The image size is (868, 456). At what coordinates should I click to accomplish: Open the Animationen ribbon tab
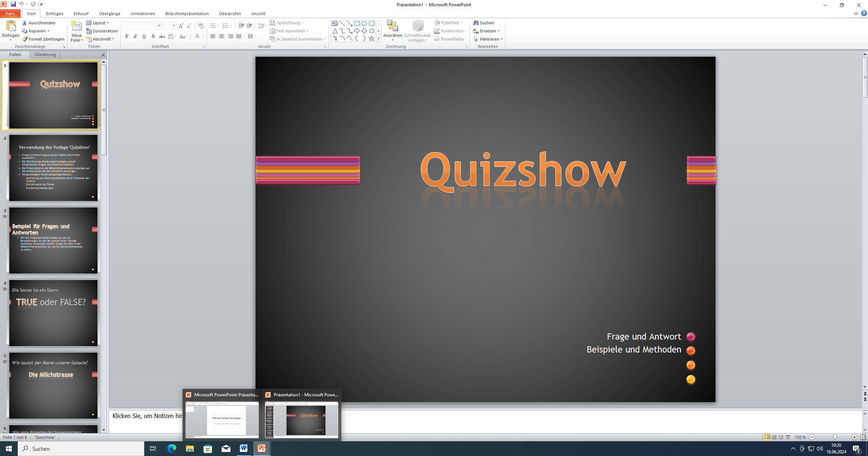(142, 14)
